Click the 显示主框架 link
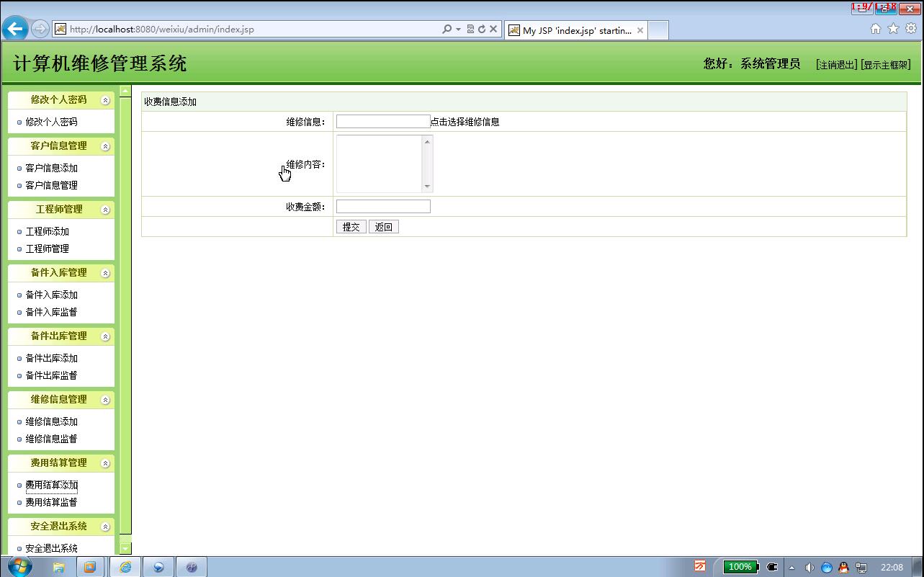This screenshot has height=577, width=924. [885, 65]
